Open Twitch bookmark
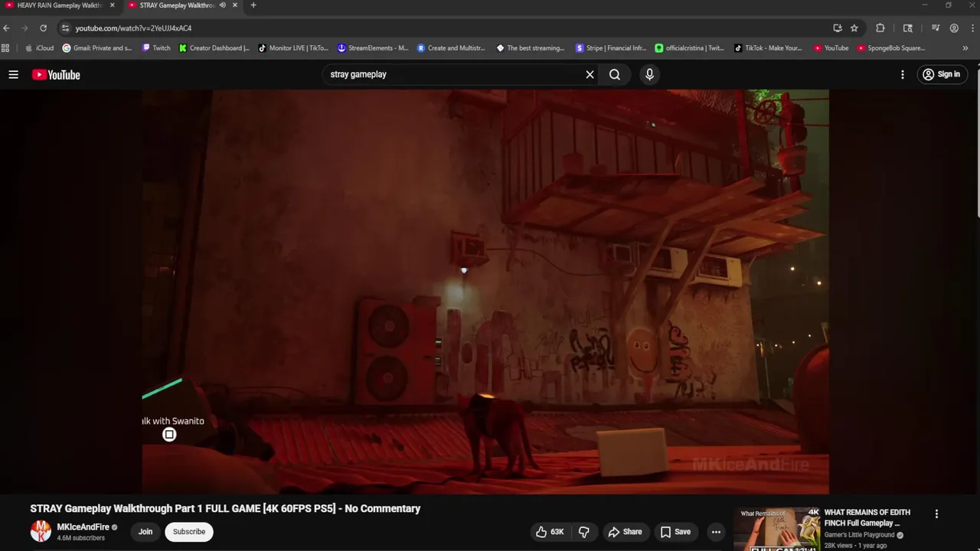This screenshot has width=980, height=551. pyautogui.click(x=156, y=48)
